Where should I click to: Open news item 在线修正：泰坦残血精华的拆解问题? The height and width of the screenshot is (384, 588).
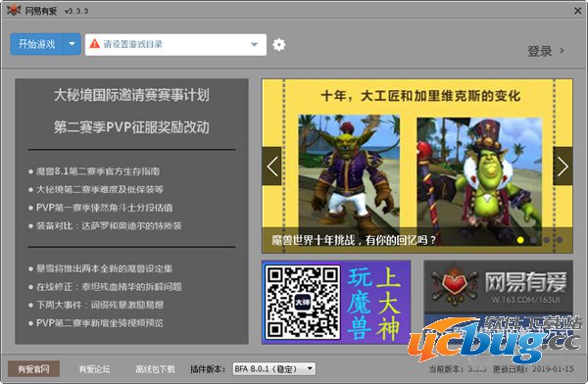coord(109,286)
